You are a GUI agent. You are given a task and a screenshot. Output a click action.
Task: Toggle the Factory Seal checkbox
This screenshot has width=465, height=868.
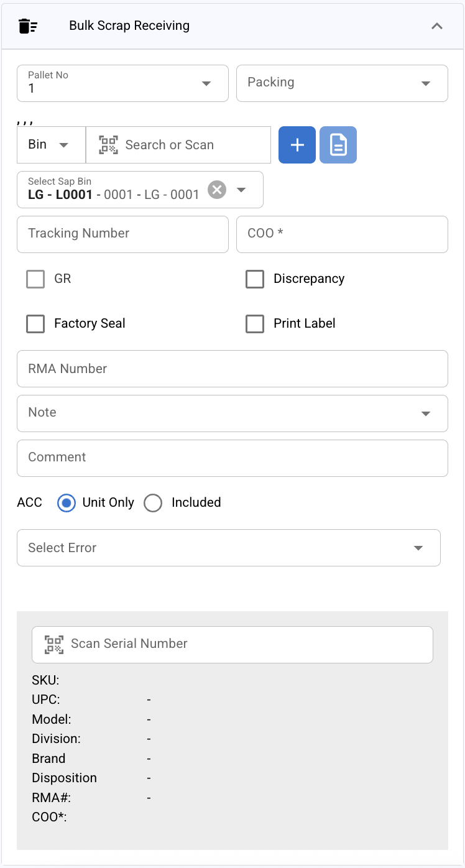tap(35, 324)
